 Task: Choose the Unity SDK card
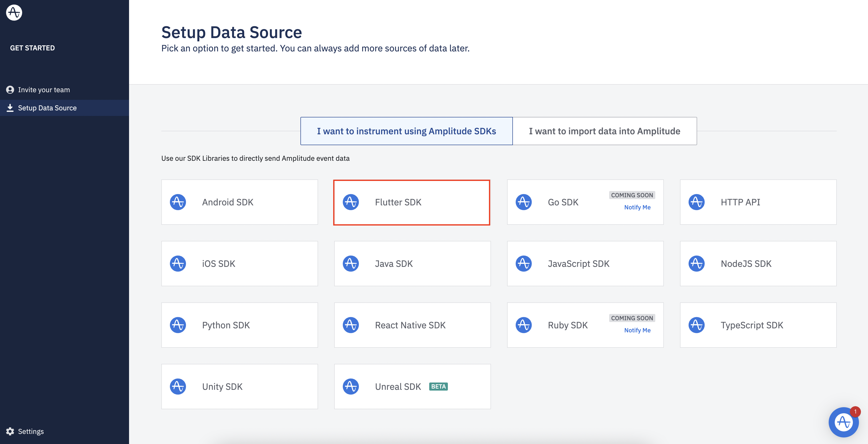[x=239, y=386]
